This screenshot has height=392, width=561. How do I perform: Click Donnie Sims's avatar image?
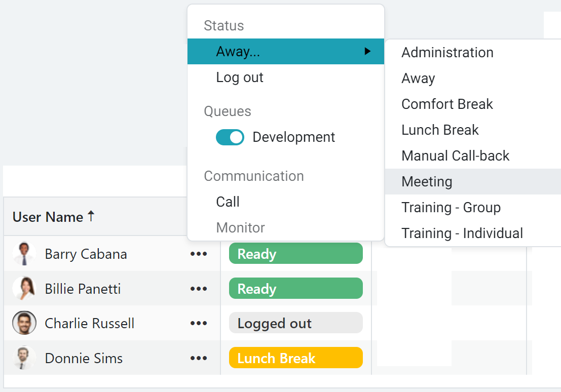pos(24,358)
